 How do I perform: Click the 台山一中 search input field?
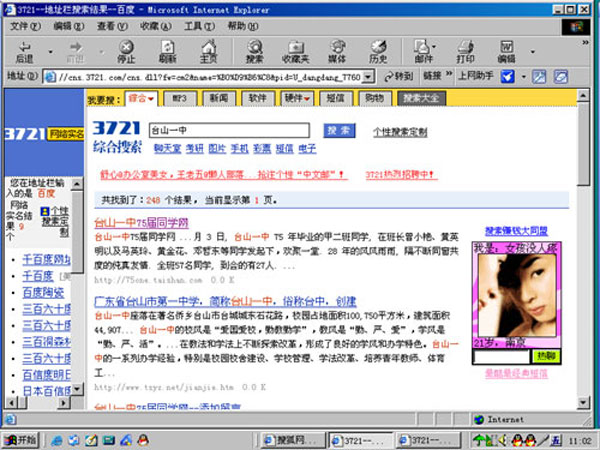pyautogui.click(x=229, y=130)
